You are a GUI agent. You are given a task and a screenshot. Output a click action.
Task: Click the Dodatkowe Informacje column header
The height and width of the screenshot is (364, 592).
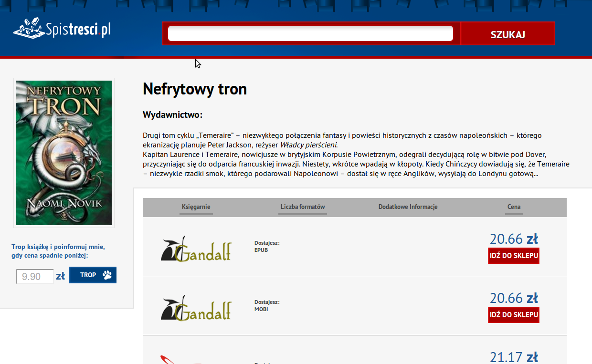(x=408, y=207)
